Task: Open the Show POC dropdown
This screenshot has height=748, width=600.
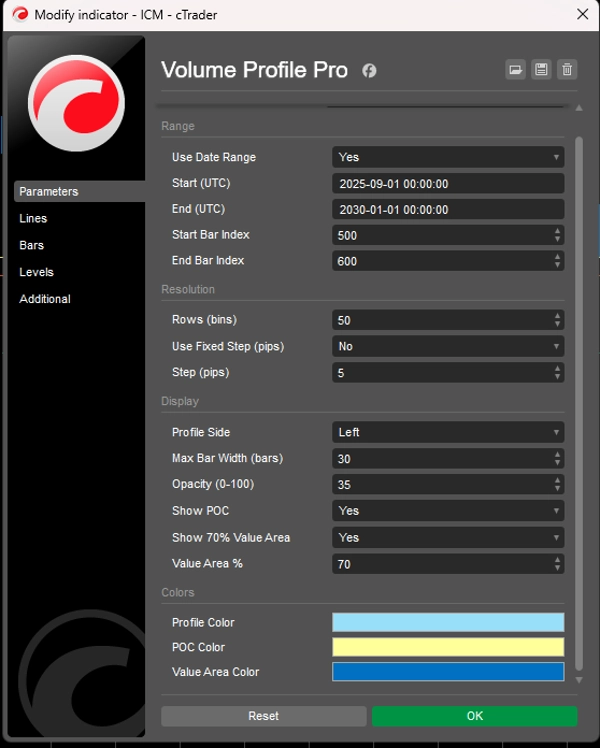Action: [x=448, y=510]
